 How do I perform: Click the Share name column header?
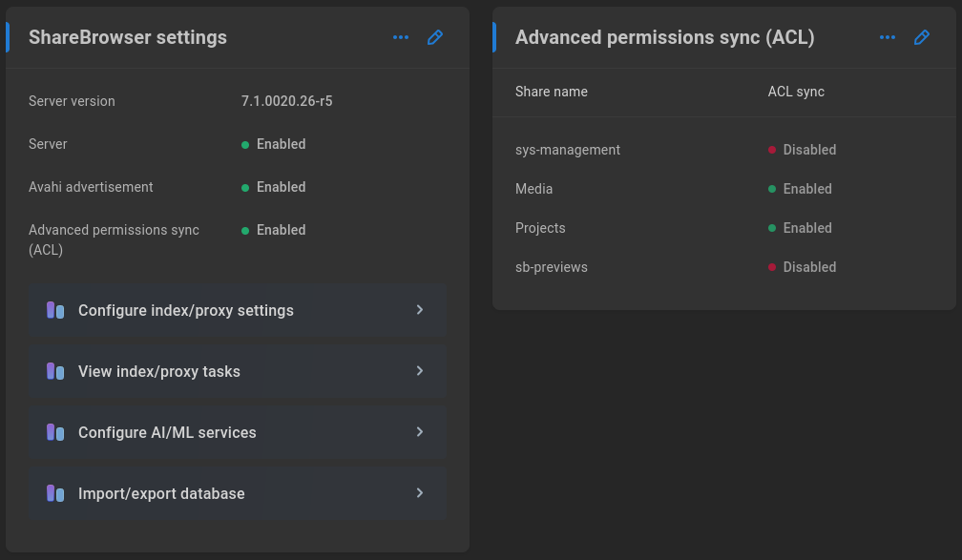[552, 92]
